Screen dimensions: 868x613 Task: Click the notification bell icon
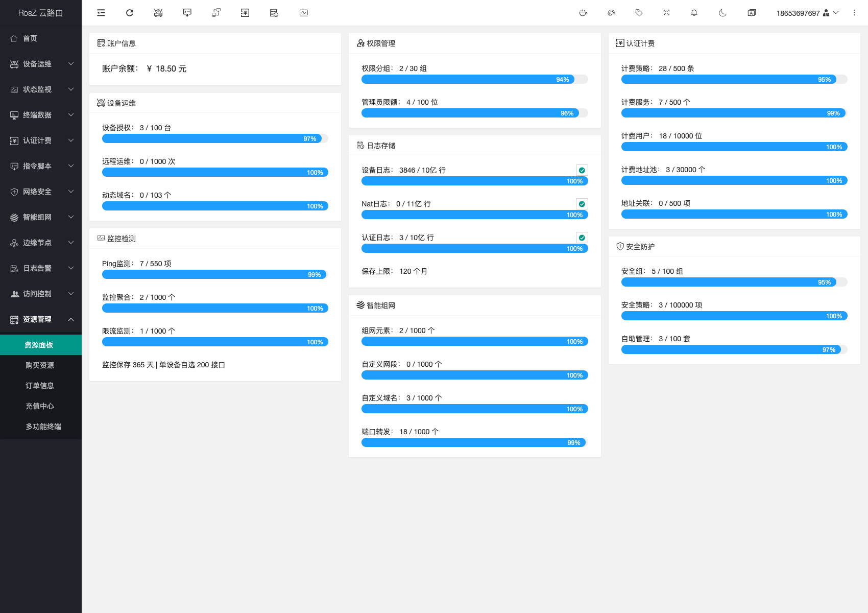[694, 13]
